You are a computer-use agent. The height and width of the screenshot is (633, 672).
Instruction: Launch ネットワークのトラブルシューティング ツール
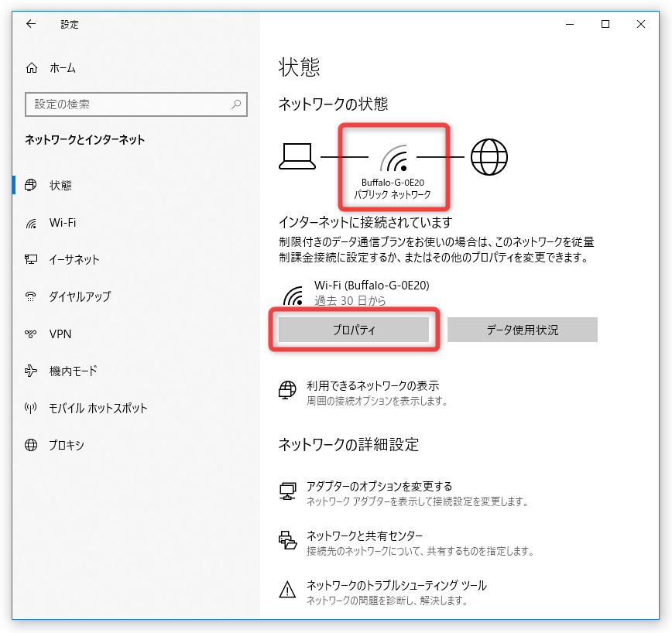[x=397, y=586]
